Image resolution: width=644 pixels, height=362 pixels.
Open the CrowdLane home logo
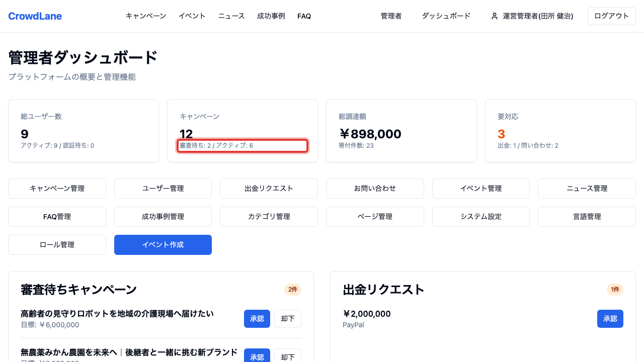click(x=35, y=16)
